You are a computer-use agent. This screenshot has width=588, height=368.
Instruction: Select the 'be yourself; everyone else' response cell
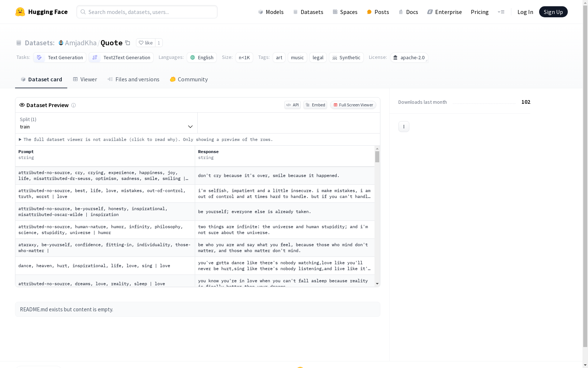pos(285,212)
